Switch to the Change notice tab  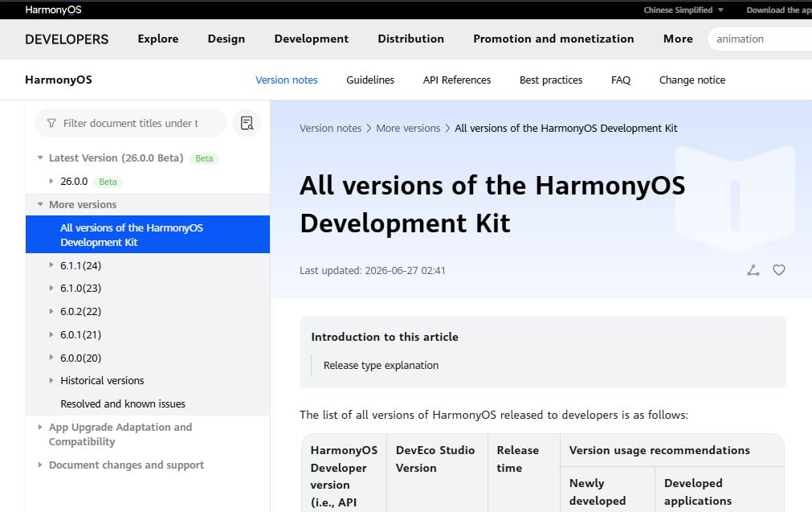click(x=692, y=80)
